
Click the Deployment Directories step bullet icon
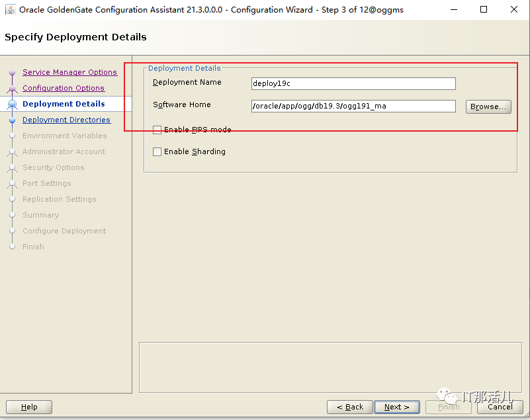(x=12, y=120)
